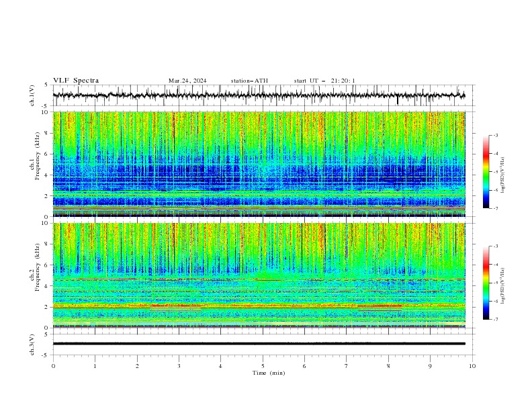The height and width of the screenshot is (411, 532).
Task: Click tick label "9" on the Time axis
Action: [x=430, y=366]
